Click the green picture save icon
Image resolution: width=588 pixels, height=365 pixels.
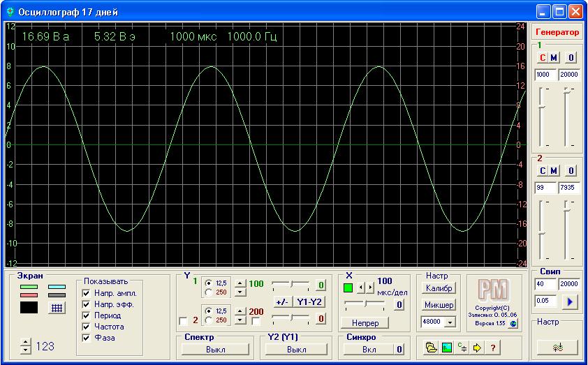447,348
